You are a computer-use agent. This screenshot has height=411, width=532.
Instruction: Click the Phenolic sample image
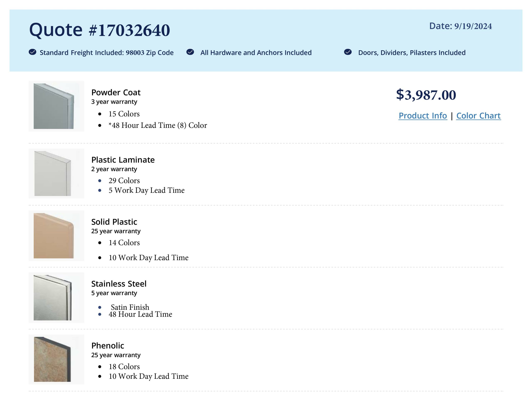pos(56,359)
